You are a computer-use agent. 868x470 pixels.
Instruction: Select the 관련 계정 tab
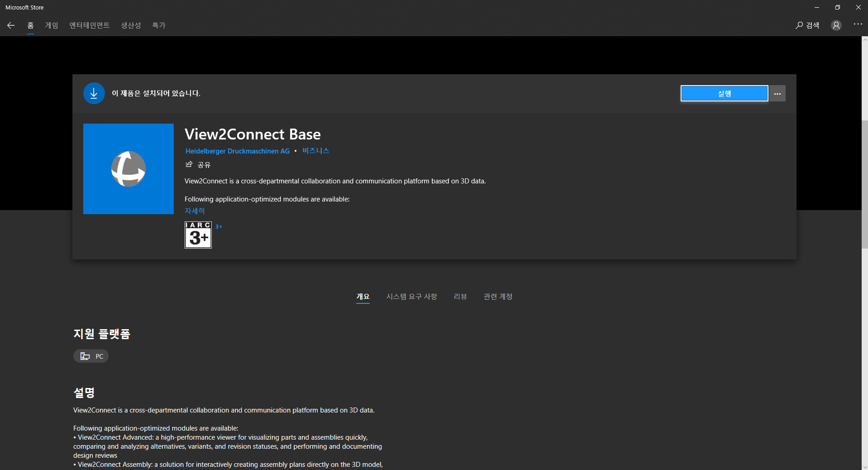[x=498, y=297]
